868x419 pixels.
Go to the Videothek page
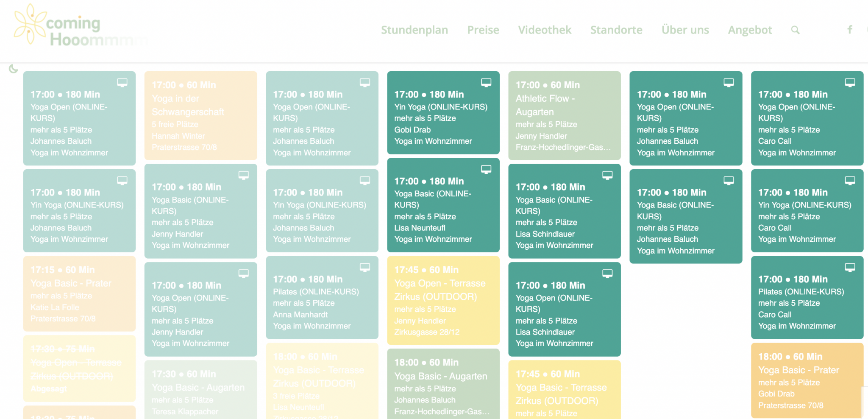[x=545, y=30]
